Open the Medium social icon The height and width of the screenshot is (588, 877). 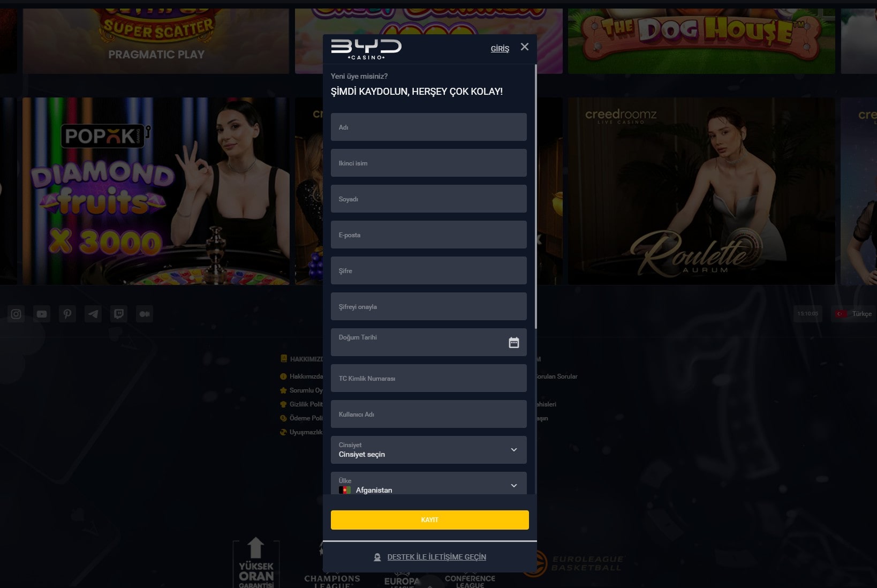145,314
